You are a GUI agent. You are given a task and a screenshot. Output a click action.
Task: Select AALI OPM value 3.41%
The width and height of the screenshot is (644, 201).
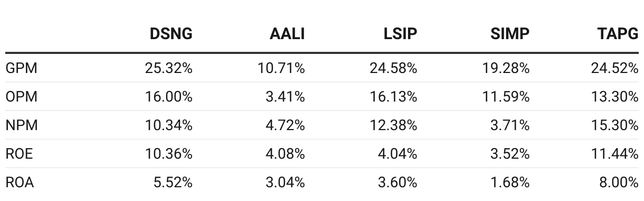point(285,97)
